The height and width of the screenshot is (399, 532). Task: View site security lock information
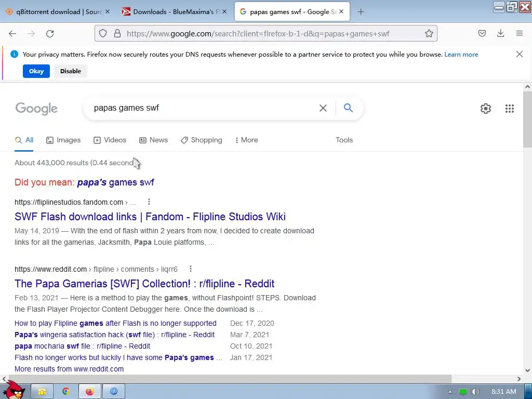pyautogui.click(x=117, y=33)
